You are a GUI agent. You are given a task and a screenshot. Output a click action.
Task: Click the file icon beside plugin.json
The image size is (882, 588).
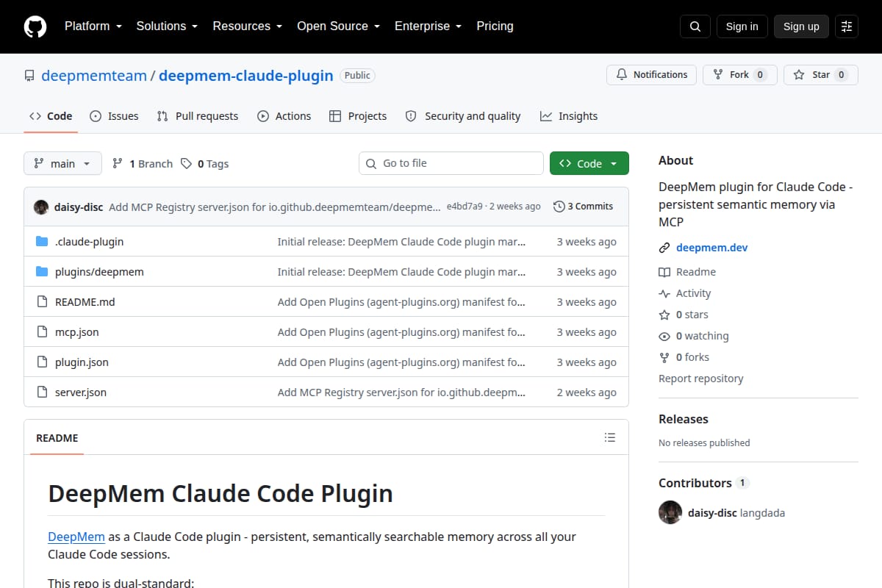click(42, 362)
